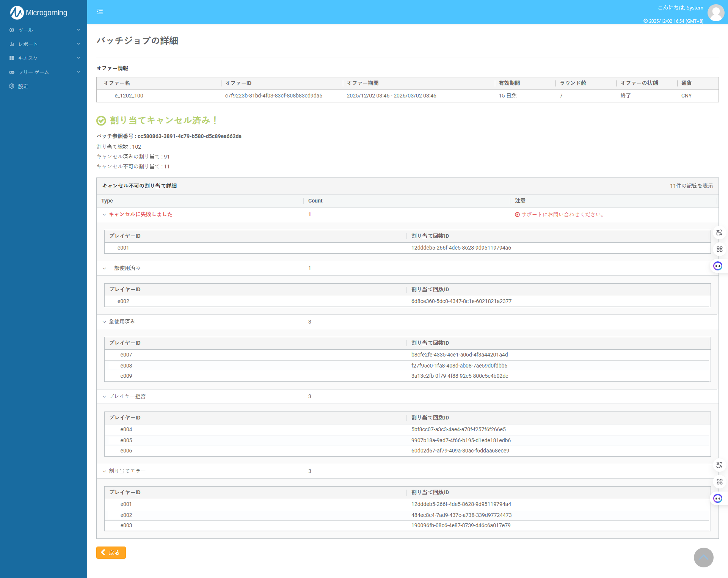The image size is (728, 578).
Task: Open the language translation widget
Action: coord(719,232)
